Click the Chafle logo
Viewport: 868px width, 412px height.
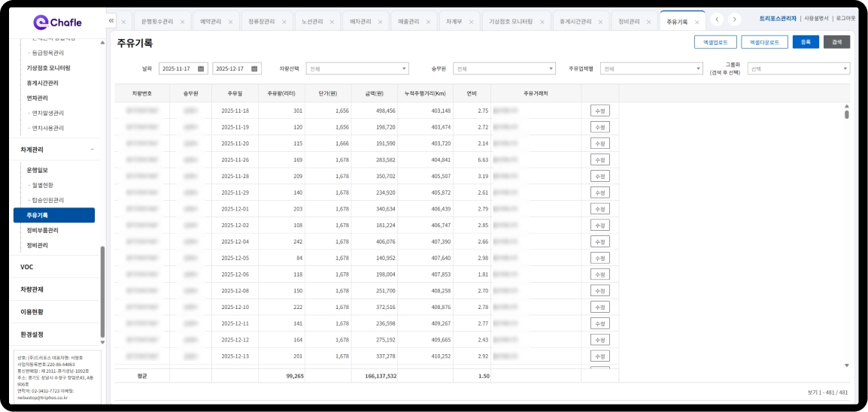coord(57,22)
